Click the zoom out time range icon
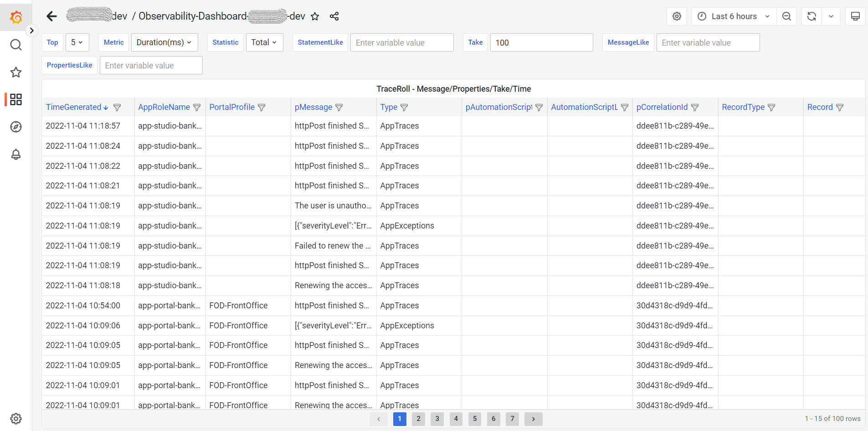868x431 pixels. [x=786, y=16]
